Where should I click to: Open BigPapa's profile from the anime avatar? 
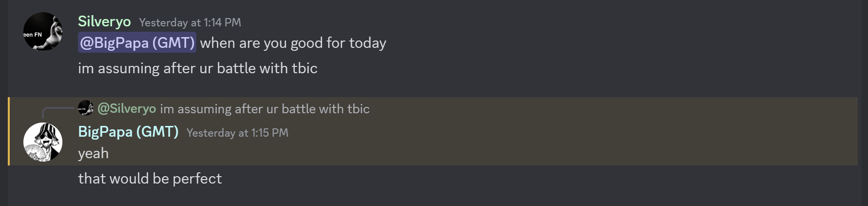click(x=43, y=142)
